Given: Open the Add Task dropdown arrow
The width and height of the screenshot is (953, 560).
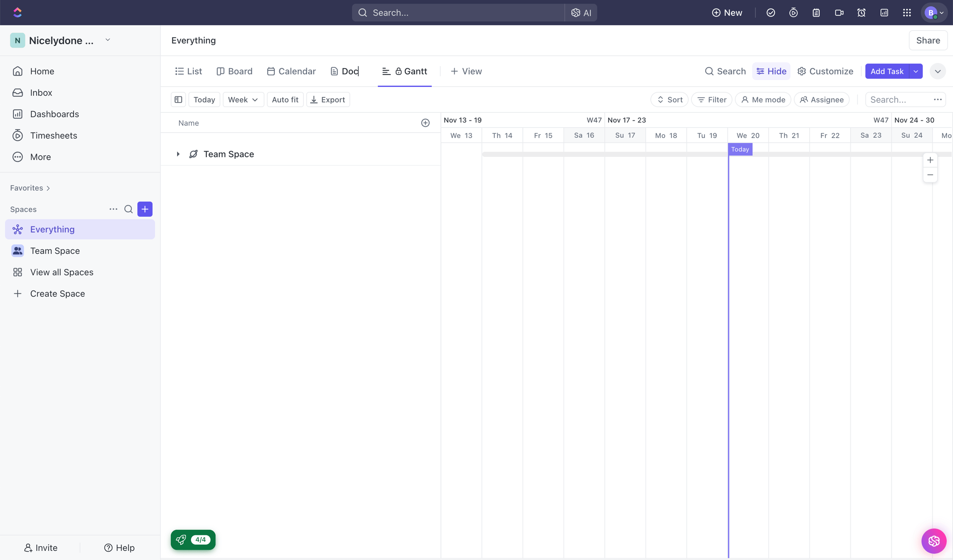Looking at the screenshot, I should click(916, 71).
